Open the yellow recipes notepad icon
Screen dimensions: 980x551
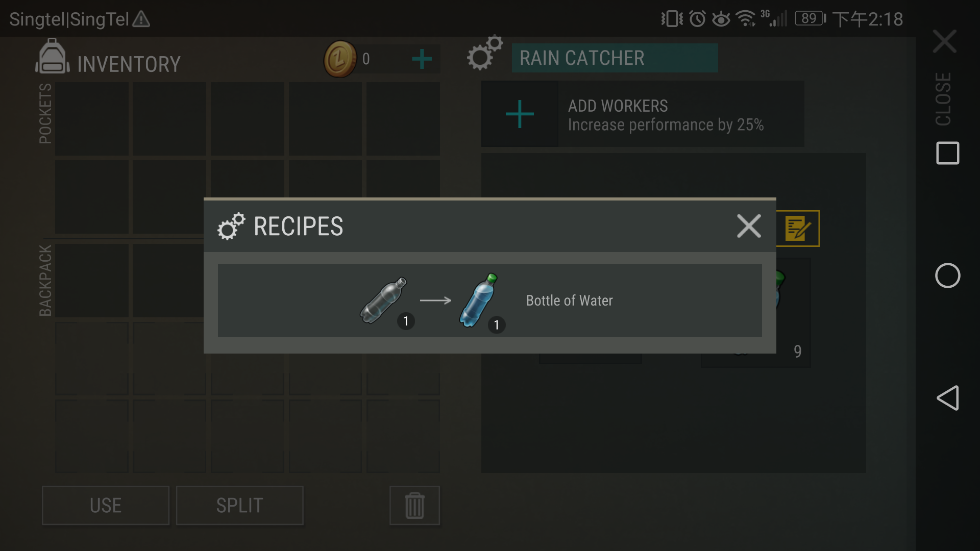point(798,228)
